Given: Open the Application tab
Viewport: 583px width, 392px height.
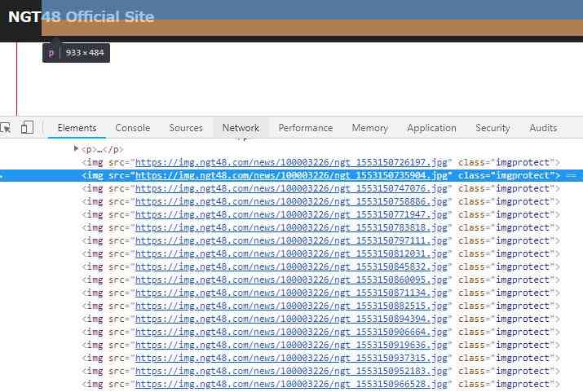Looking at the screenshot, I should [431, 128].
